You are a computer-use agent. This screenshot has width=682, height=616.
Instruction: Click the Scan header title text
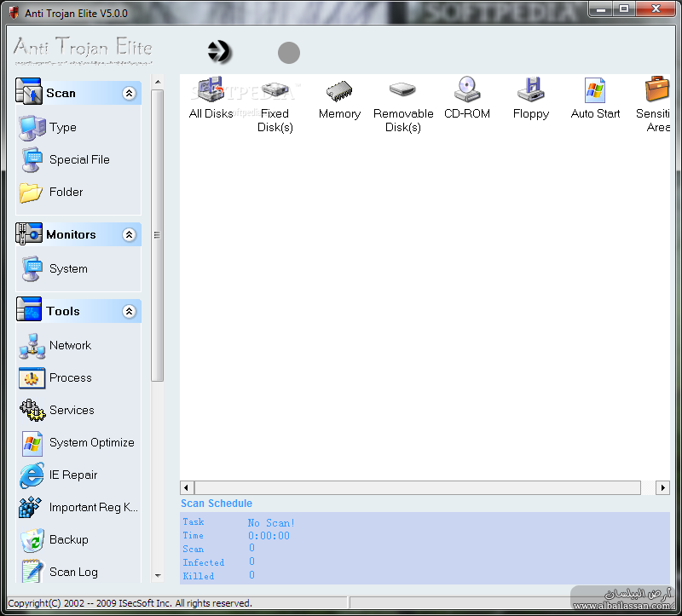pos(61,94)
